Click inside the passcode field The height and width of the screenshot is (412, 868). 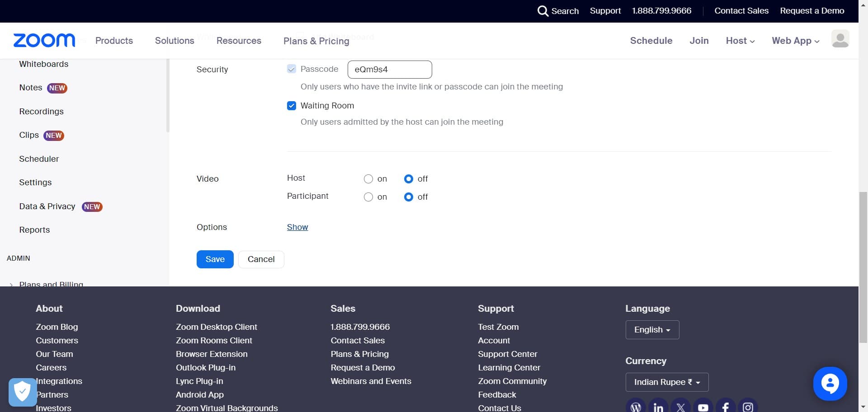(389, 69)
